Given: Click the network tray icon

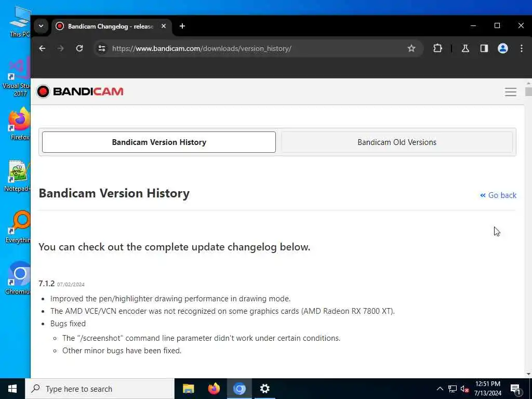Looking at the screenshot, I should click(x=453, y=389).
